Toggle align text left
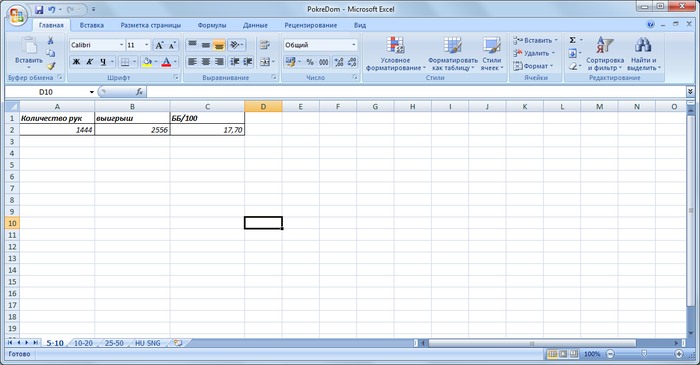The height and width of the screenshot is (365, 700). coord(192,62)
